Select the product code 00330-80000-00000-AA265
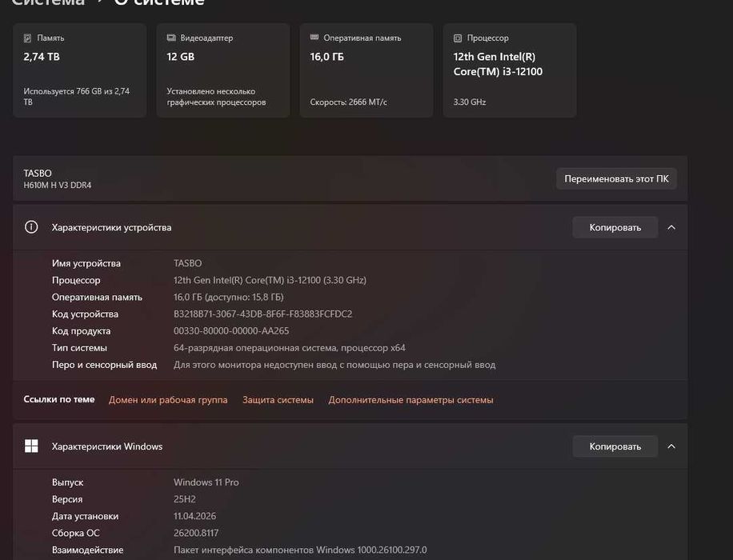Viewport: 733px width, 560px height. point(231,331)
